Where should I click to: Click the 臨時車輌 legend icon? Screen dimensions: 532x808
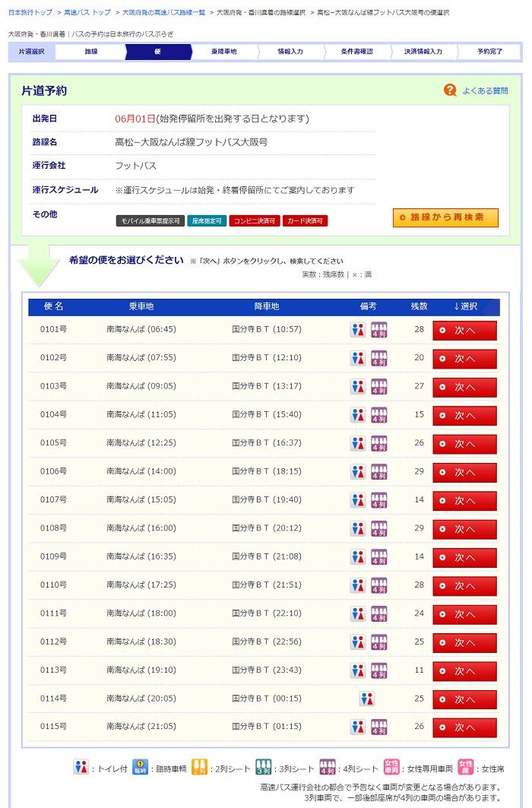point(140,767)
